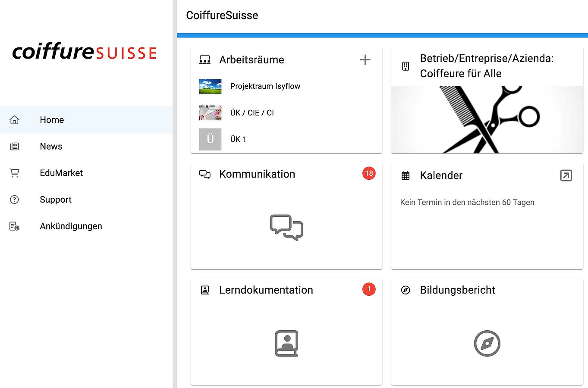The image size is (588, 388).
Task: Go to the News section
Action: click(x=51, y=147)
